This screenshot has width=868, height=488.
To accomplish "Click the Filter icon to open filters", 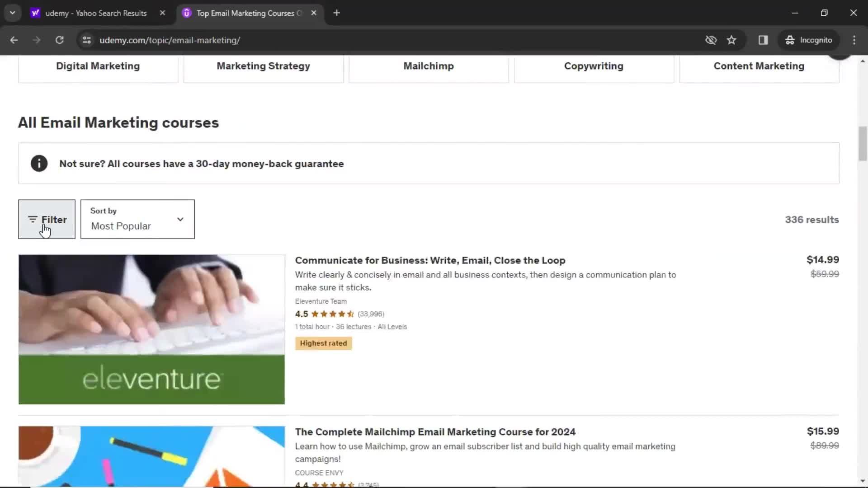I will coord(47,219).
